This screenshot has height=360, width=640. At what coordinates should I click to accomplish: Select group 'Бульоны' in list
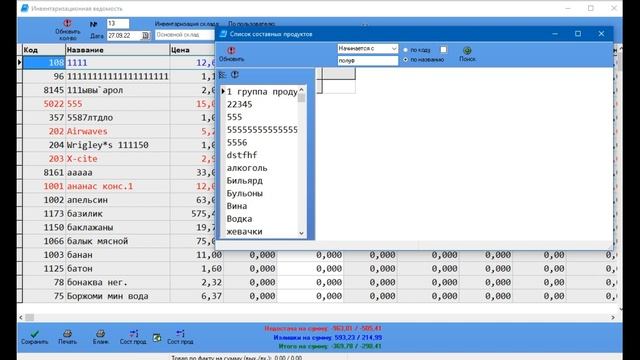click(x=244, y=193)
